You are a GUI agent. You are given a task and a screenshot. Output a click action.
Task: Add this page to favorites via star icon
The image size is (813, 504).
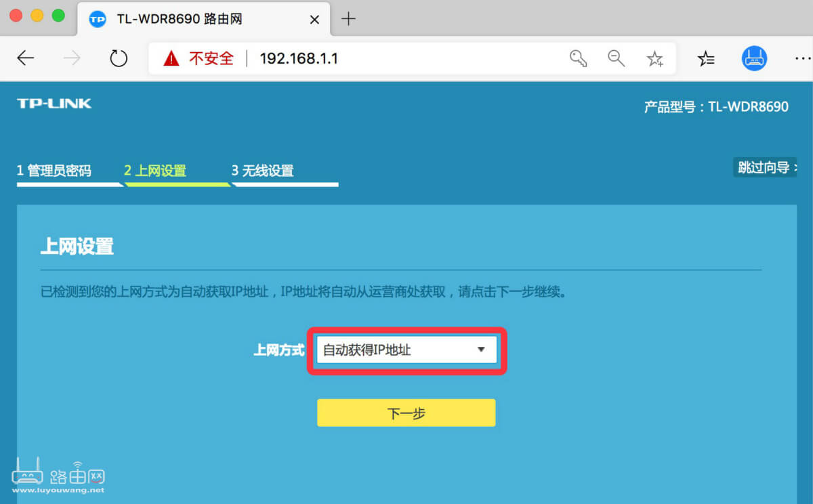(655, 58)
